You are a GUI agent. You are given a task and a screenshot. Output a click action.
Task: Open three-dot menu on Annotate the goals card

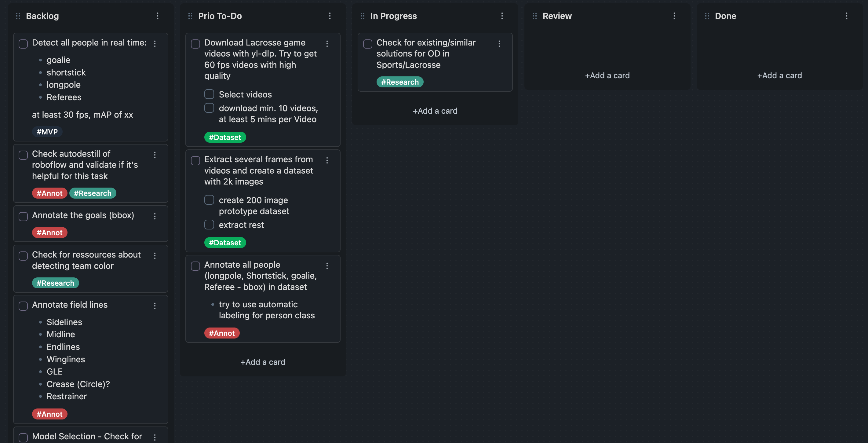pos(155,216)
